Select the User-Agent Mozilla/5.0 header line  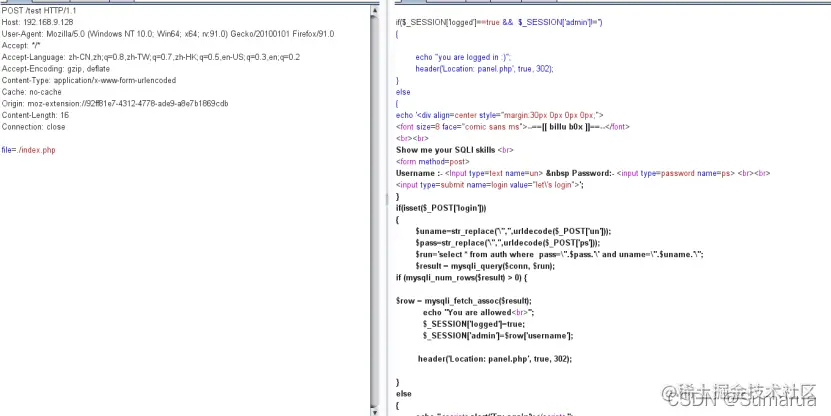pyautogui.click(x=168, y=34)
